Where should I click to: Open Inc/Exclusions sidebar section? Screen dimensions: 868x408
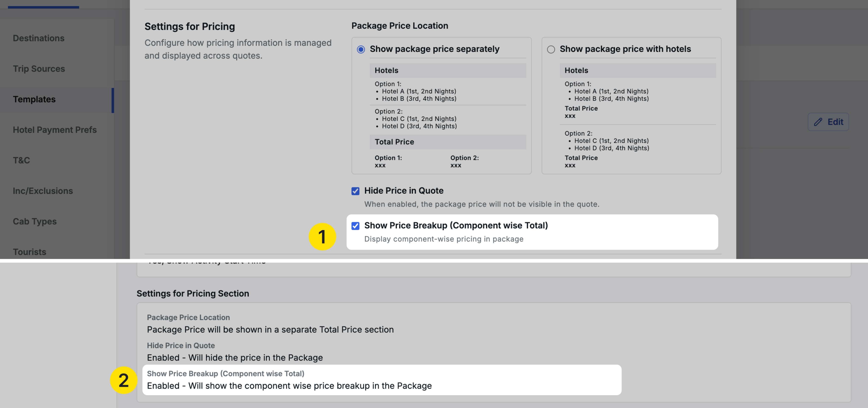[x=43, y=191]
